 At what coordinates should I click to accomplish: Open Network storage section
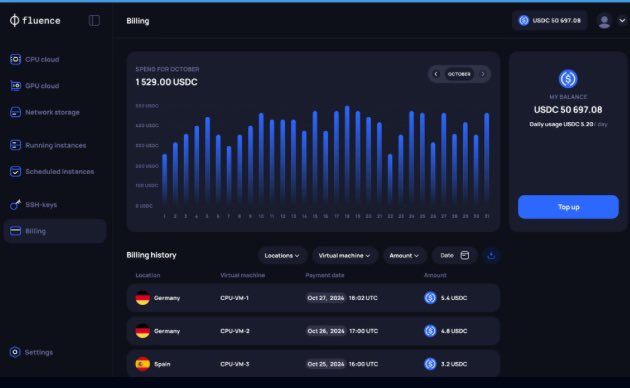pyautogui.click(x=52, y=112)
